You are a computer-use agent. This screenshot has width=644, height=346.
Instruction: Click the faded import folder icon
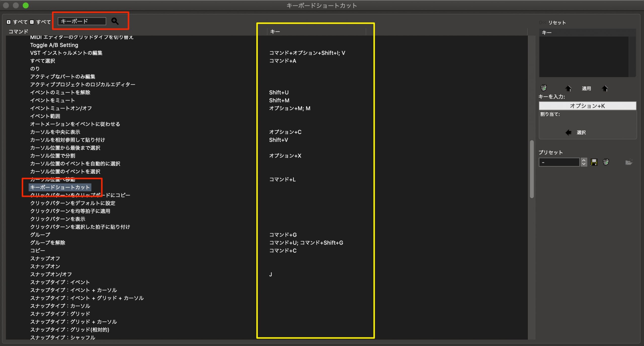click(x=629, y=162)
